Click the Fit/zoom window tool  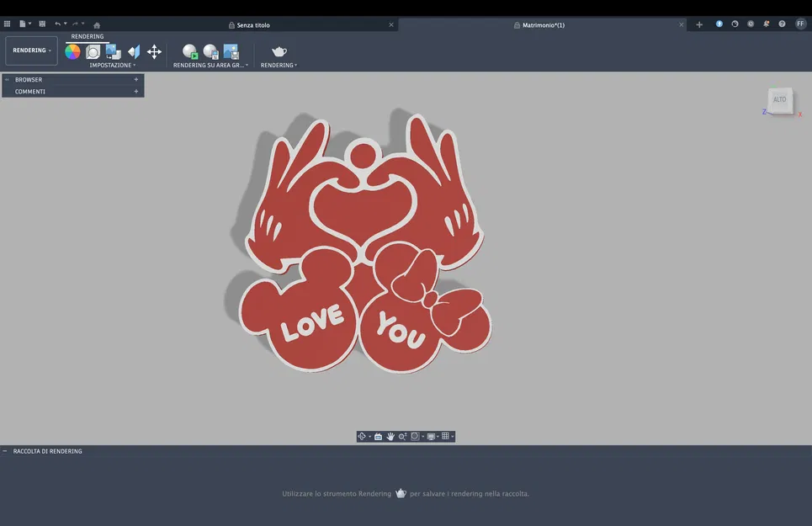(x=415, y=437)
